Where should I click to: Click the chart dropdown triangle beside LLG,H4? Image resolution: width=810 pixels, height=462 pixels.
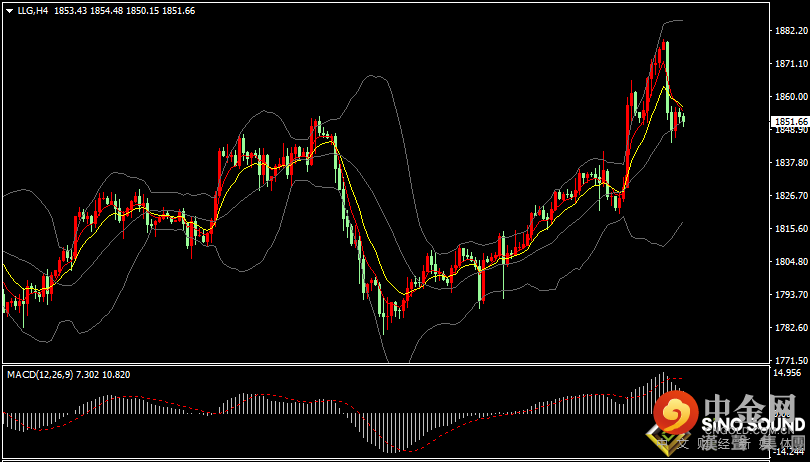(9, 11)
